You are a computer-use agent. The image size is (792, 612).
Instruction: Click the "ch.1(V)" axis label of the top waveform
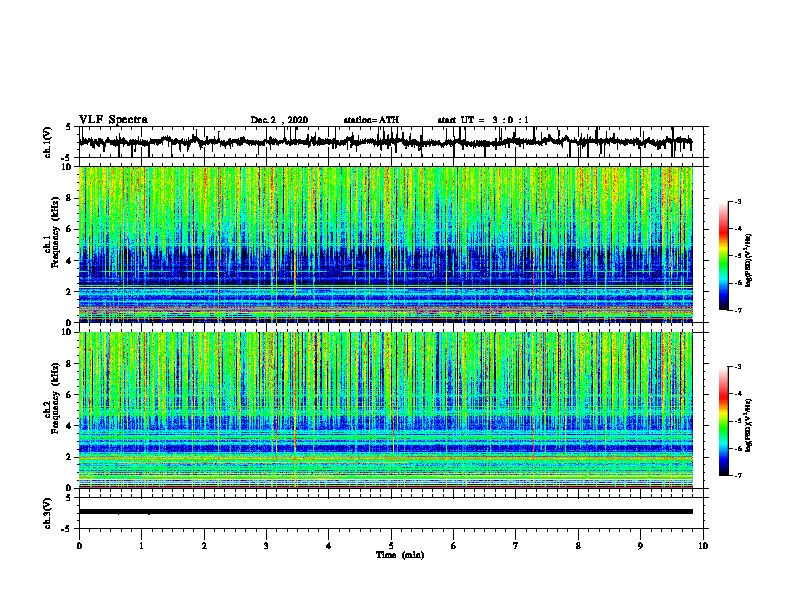48,142
